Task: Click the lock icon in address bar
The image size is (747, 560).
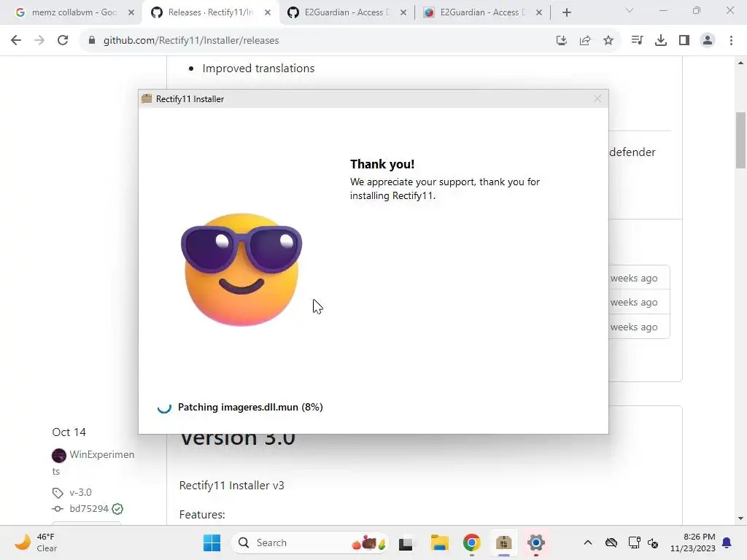Action: click(x=92, y=41)
